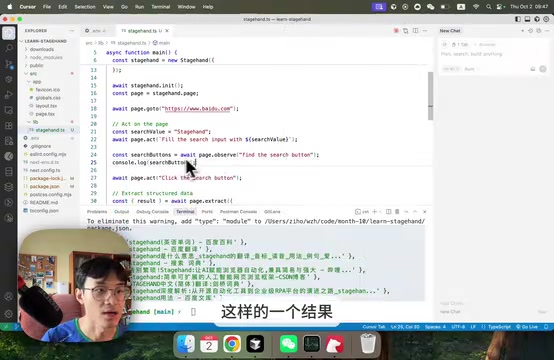Maximize the panel with chevron up icon
Image resolution: width=554 pixels, height=360 pixels.
416,212
